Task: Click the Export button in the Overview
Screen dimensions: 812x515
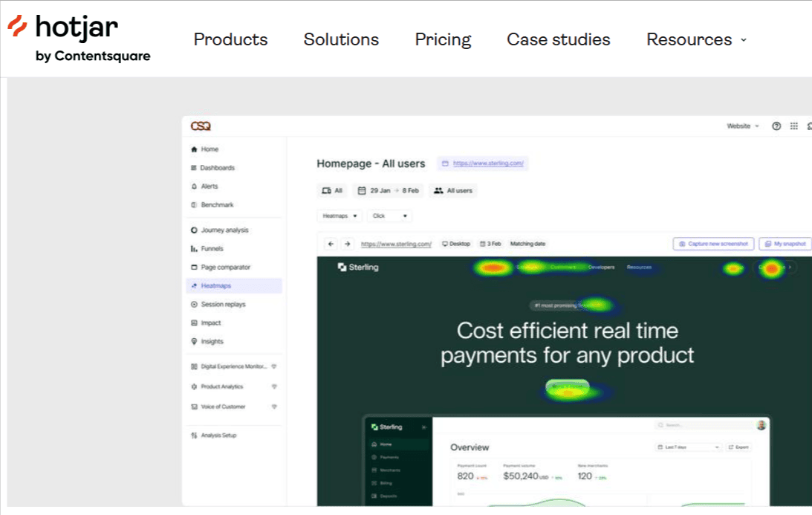Action: (738, 447)
